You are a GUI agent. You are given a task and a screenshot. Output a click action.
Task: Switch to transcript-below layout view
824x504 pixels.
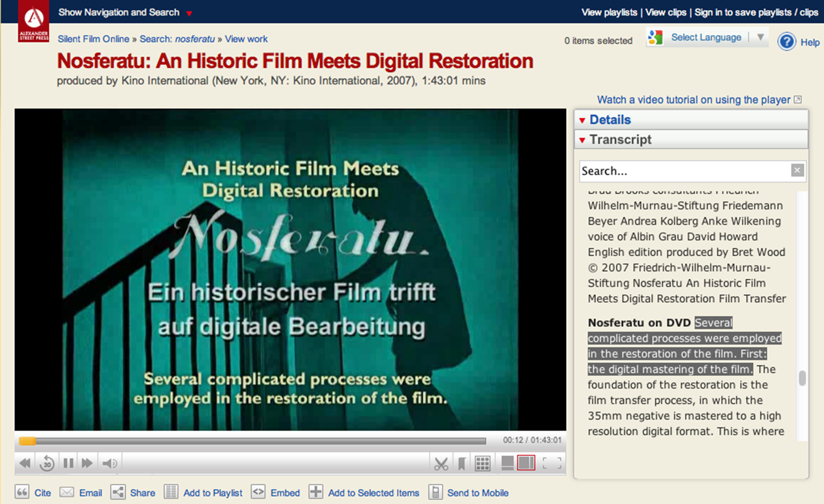[507, 463]
